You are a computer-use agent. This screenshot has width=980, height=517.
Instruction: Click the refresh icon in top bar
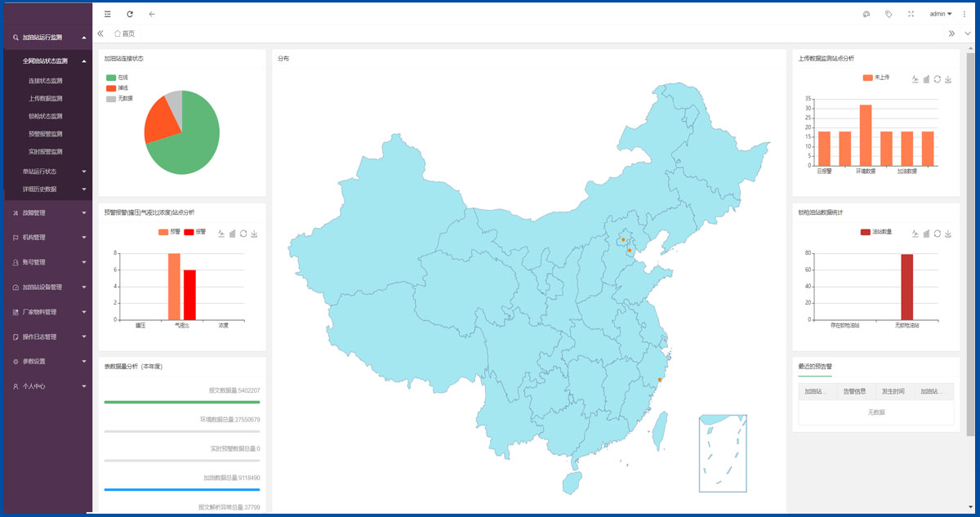click(x=130, y=14)
